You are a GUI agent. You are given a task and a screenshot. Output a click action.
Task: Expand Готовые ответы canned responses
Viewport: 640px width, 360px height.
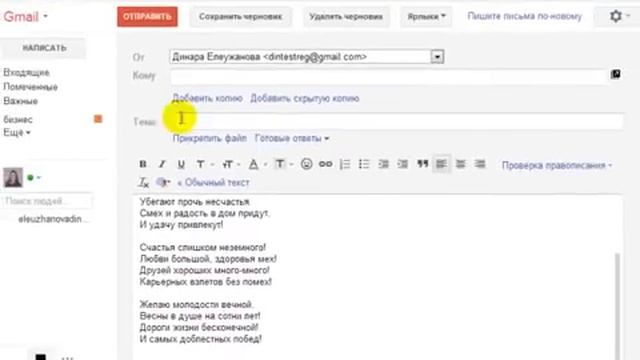click(x=292, y=138)
